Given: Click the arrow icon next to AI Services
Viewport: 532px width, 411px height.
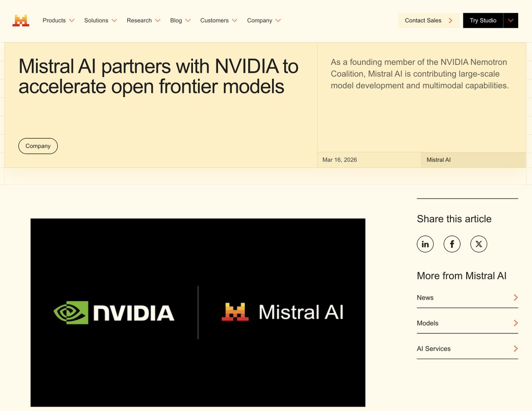Looking at the screenshot, I should pyautogui.click(x=516, y=349).
